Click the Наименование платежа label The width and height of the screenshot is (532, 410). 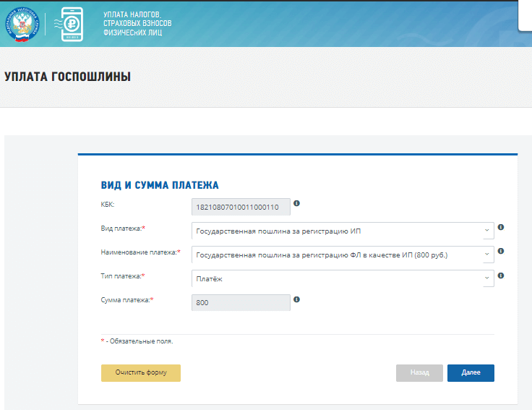coord(140,252)
